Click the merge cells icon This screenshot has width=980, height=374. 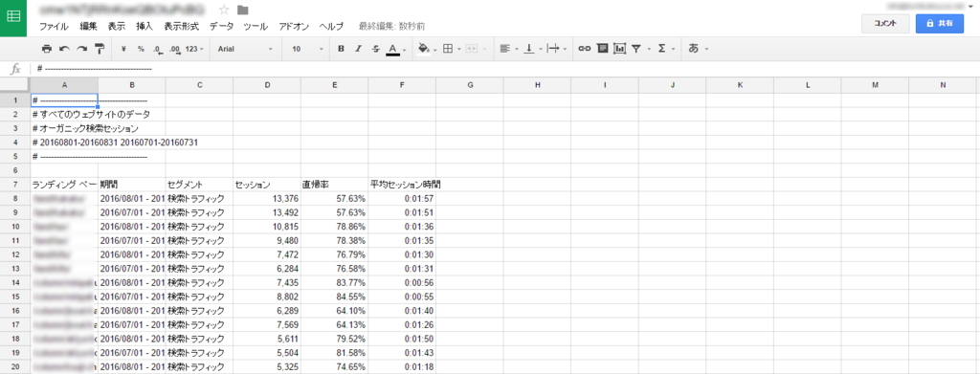(471, 49)
